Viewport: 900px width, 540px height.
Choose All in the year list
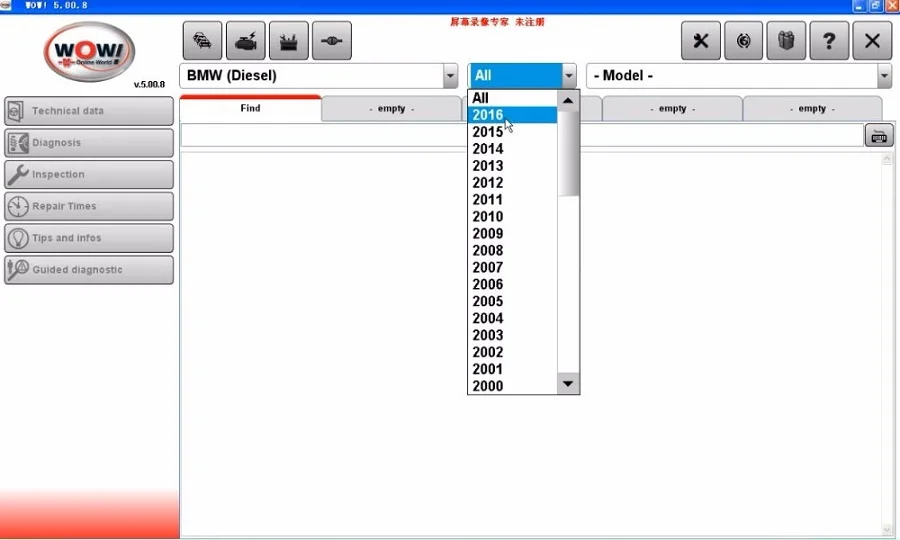click(x=513, y=98)
